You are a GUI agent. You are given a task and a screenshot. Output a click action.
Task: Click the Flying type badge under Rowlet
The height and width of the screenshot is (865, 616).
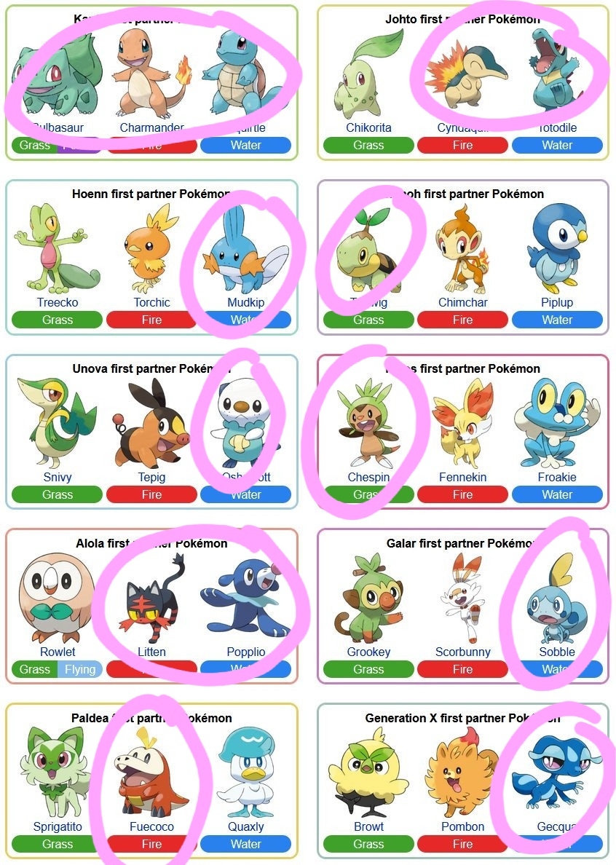80,669
